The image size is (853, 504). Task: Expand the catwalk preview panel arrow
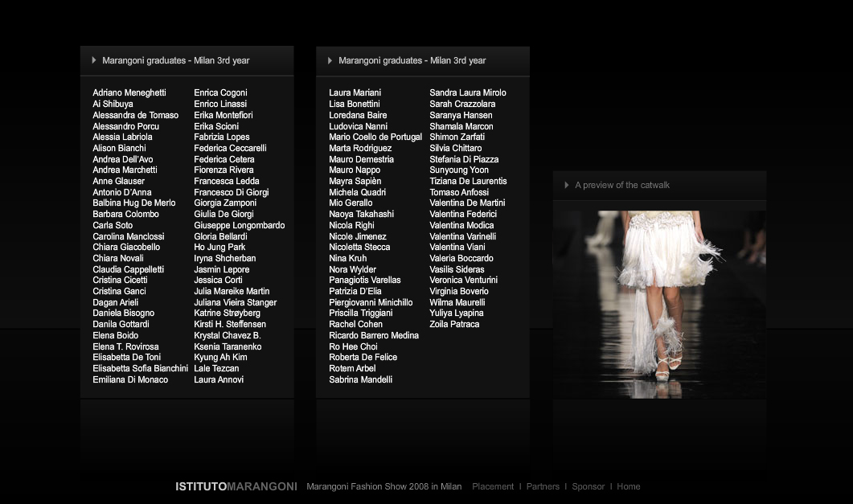(566, 185)
